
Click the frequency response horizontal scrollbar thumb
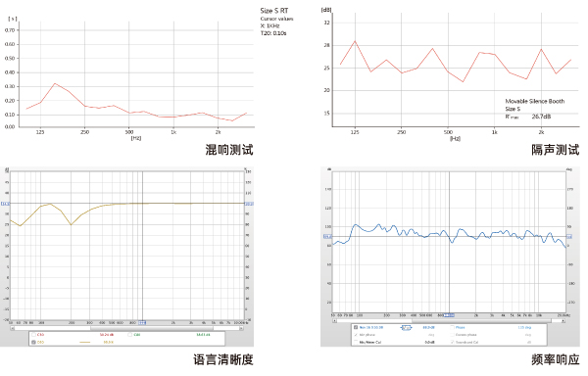pos(481,321)
